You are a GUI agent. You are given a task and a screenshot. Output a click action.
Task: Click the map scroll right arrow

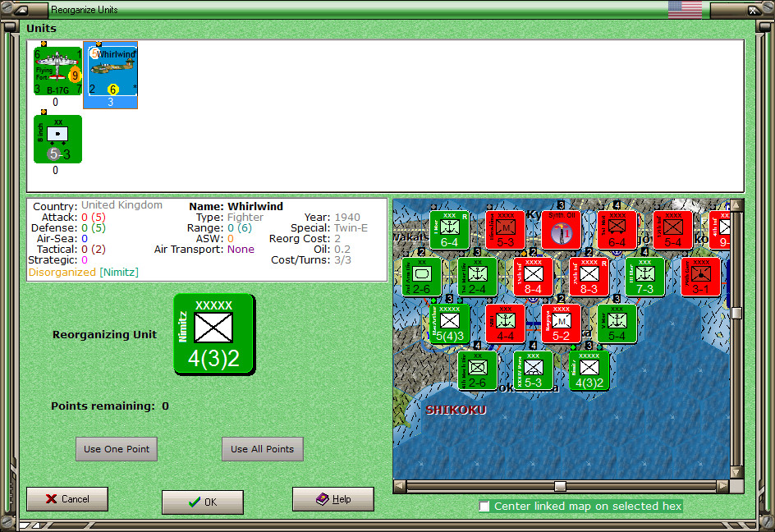coord(723,487)
